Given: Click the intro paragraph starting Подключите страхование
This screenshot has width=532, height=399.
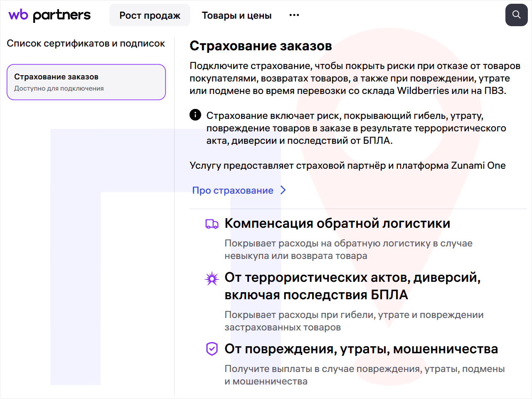Looking at the screenshot, I should tap(355, 78).
